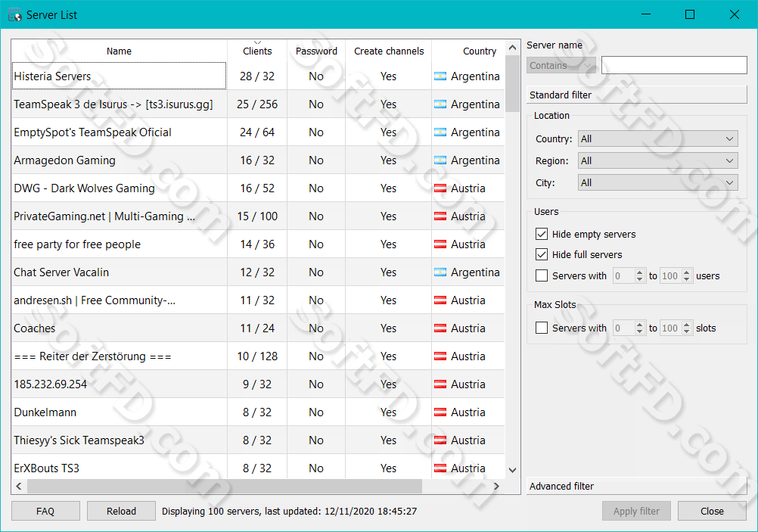Decrease the maximum users spinner
Screen dimensions: 758x532
[687, 279]
